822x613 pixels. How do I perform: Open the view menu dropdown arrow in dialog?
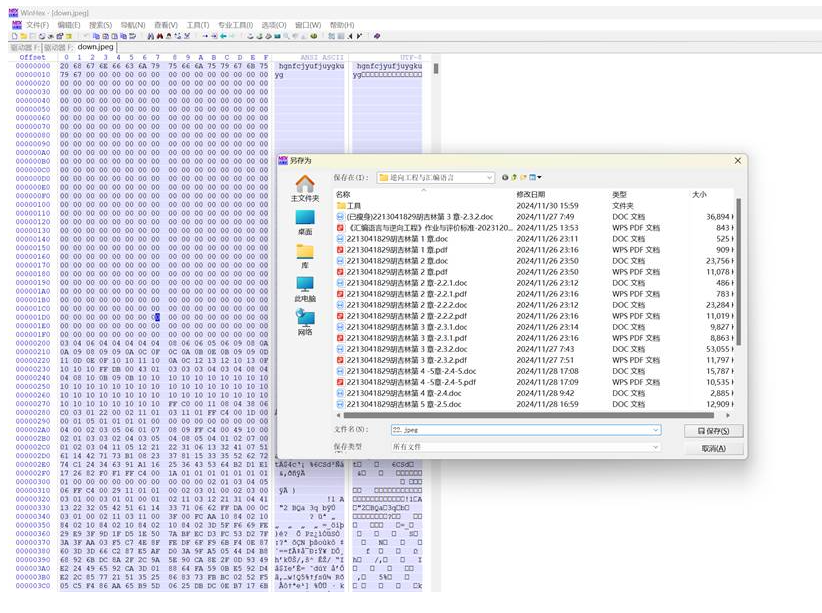pos(539,177)
